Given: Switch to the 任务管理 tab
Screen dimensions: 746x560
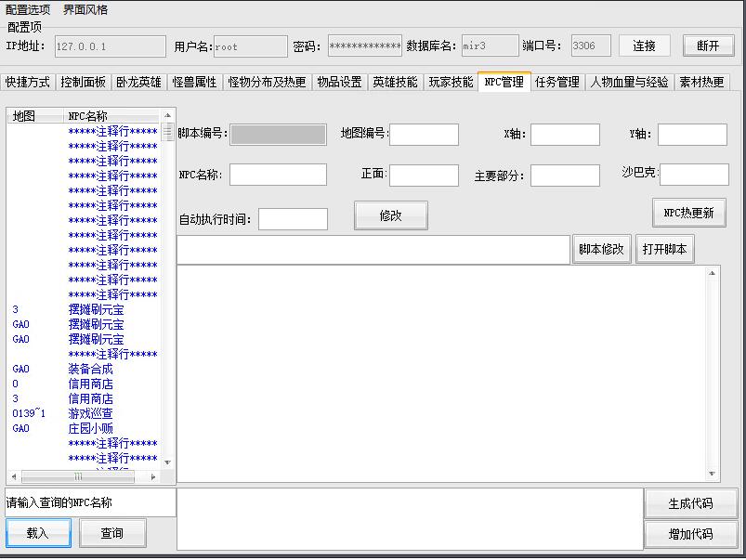Looking at the screenshot, I should [557, 82].
